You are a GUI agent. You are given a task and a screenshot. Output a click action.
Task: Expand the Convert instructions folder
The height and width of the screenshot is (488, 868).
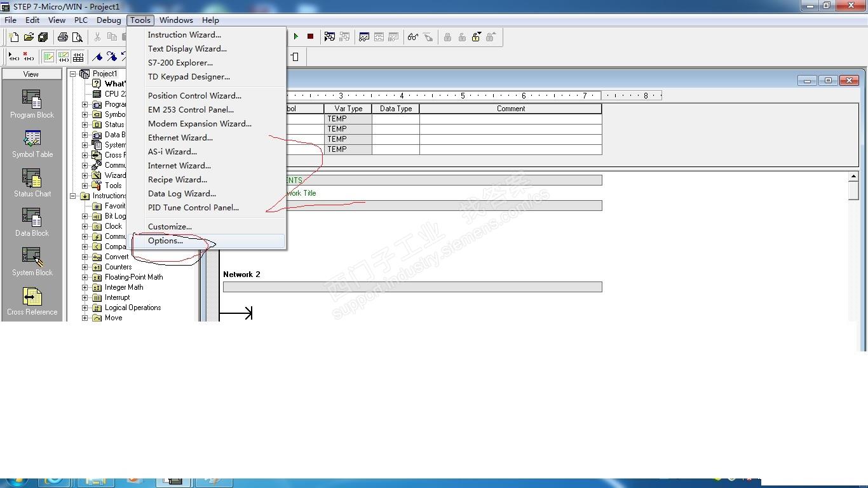tap(85, 257)
